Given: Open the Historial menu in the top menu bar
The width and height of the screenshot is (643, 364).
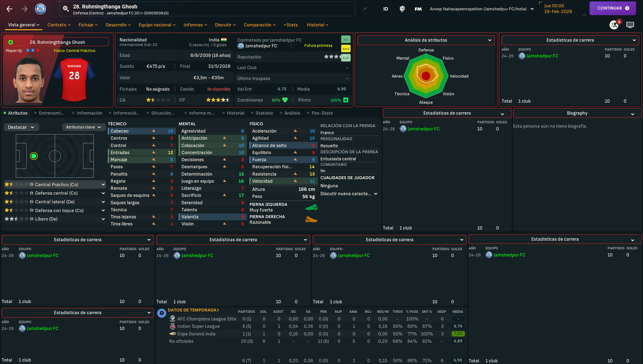Looking at the screenshot, I should pos(317,25).
